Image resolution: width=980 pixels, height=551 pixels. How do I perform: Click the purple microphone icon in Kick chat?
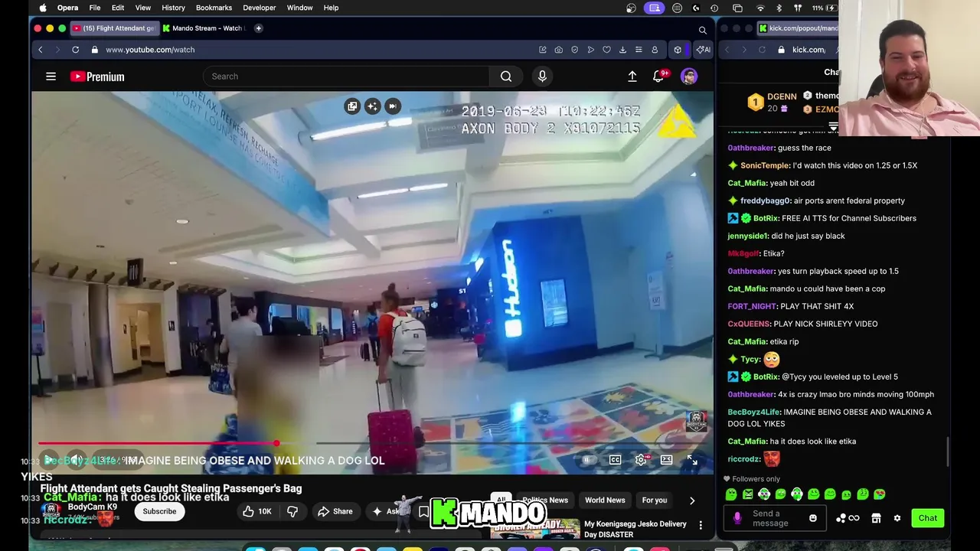737,518
